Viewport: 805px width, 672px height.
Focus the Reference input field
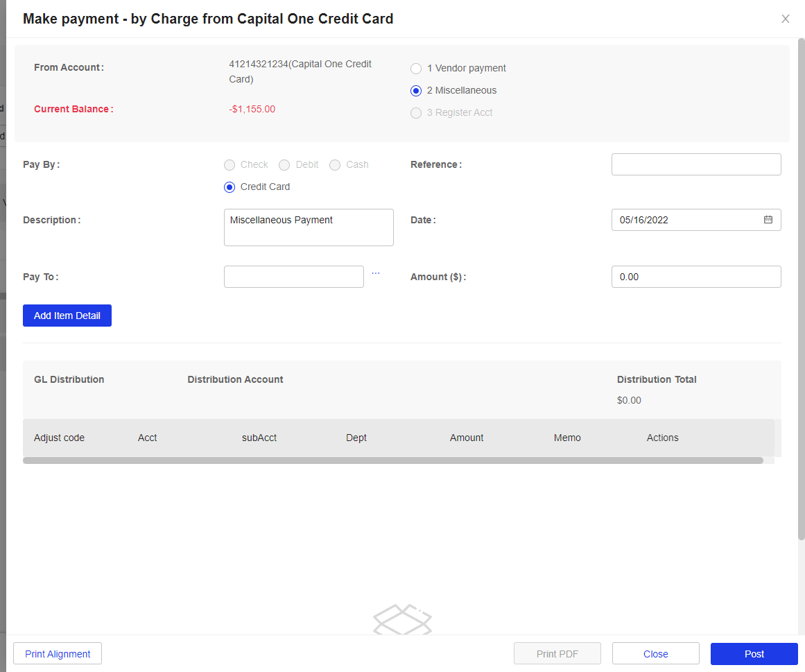click(696, 164)
